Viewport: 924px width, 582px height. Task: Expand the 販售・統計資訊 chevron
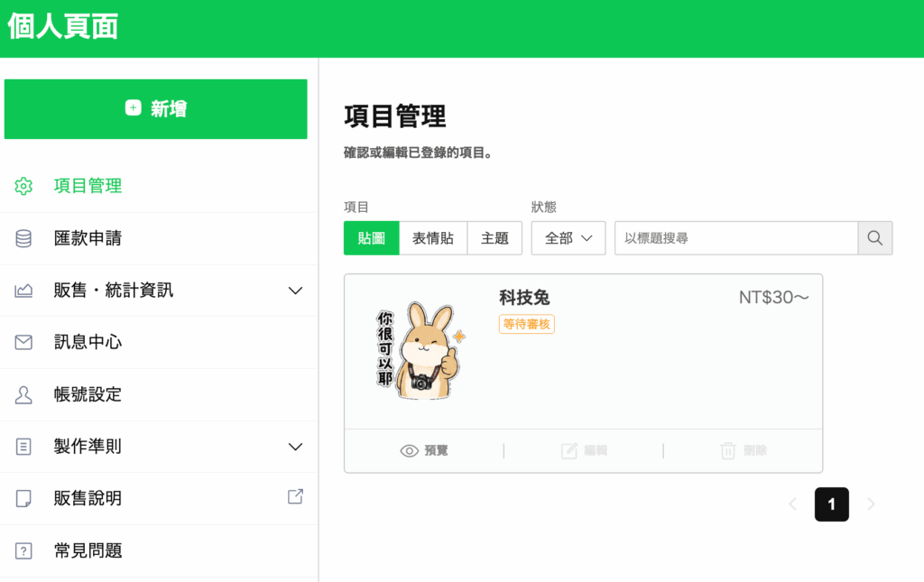coord(295,291)
